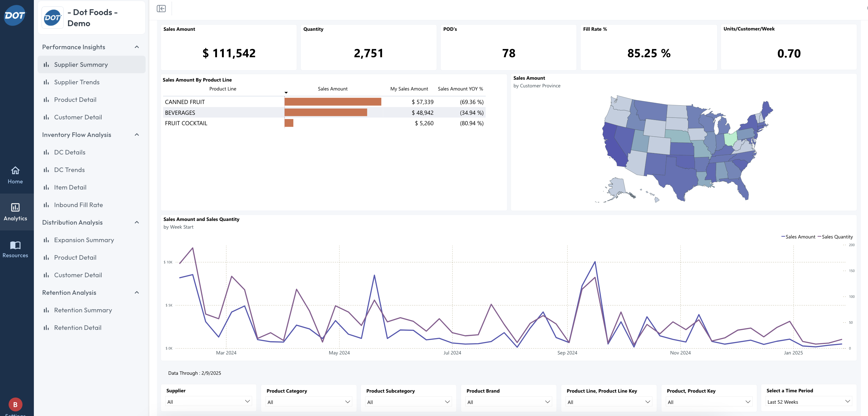Collapse the Performance Insights section

pos(137,47)
